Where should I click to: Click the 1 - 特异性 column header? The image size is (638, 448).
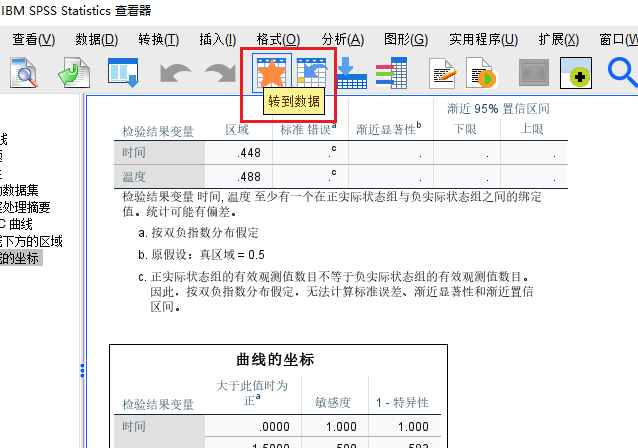[402, 403]
